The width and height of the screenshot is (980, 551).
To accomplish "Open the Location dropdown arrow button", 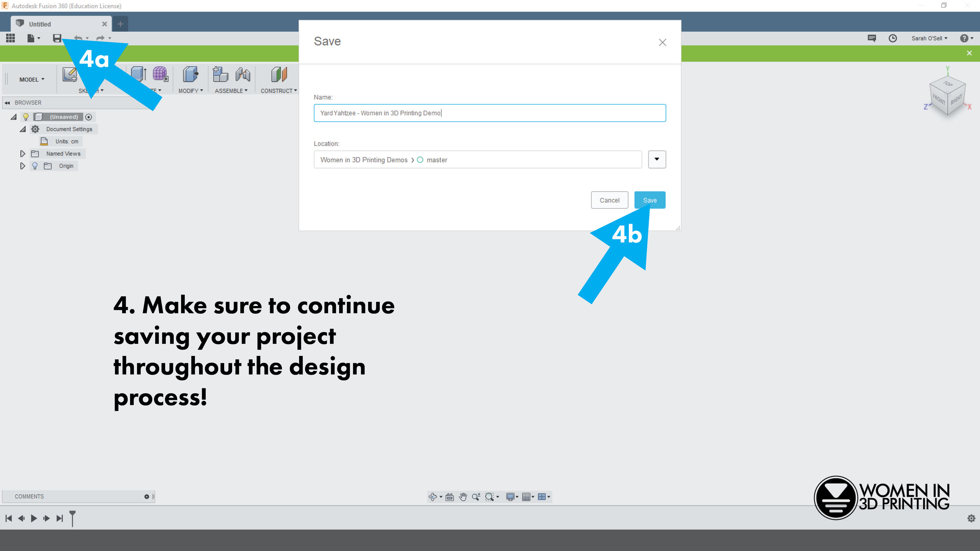I will (657, 159).
